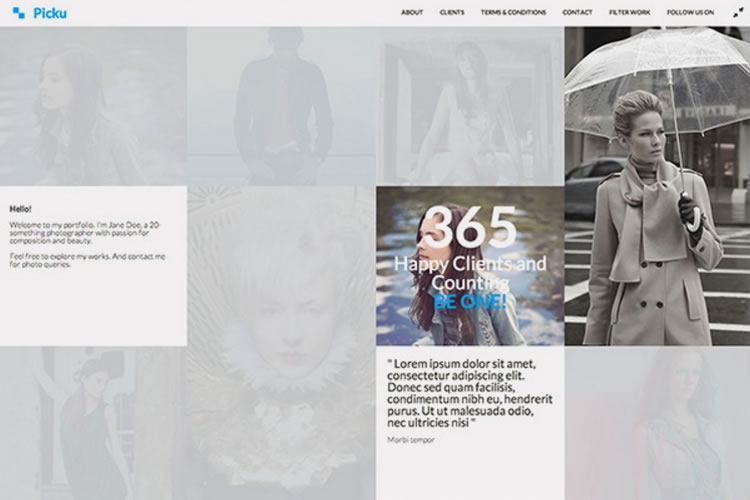Go to the Clients section
Image resolution: width=750 pixels, height=500 pixels.
click(x=451, y=13)
